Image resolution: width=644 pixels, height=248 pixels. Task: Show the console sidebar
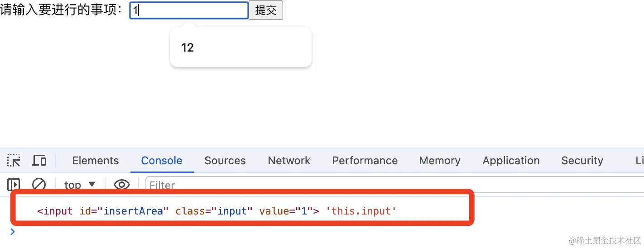(14, 185)
